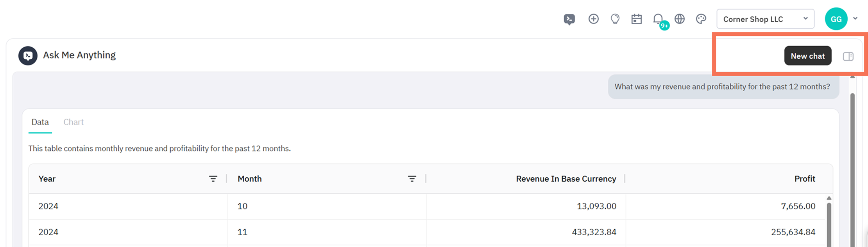Switch to the Chart tab
The image size is (868, 247).
73,122
